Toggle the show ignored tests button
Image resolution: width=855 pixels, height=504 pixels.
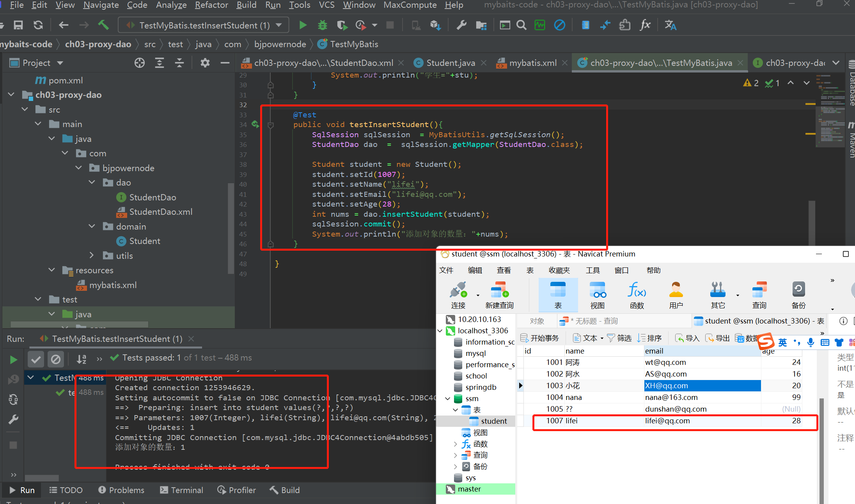(x=56, y=359)
